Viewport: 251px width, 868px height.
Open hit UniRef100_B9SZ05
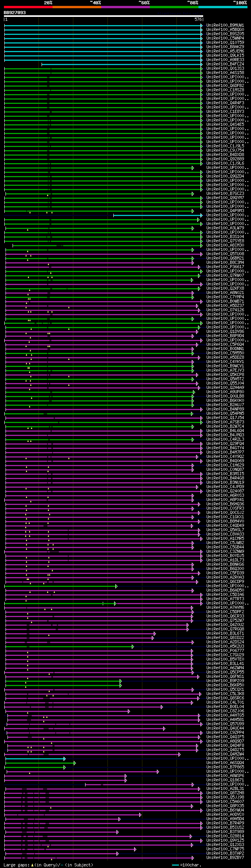coord(225,34)
